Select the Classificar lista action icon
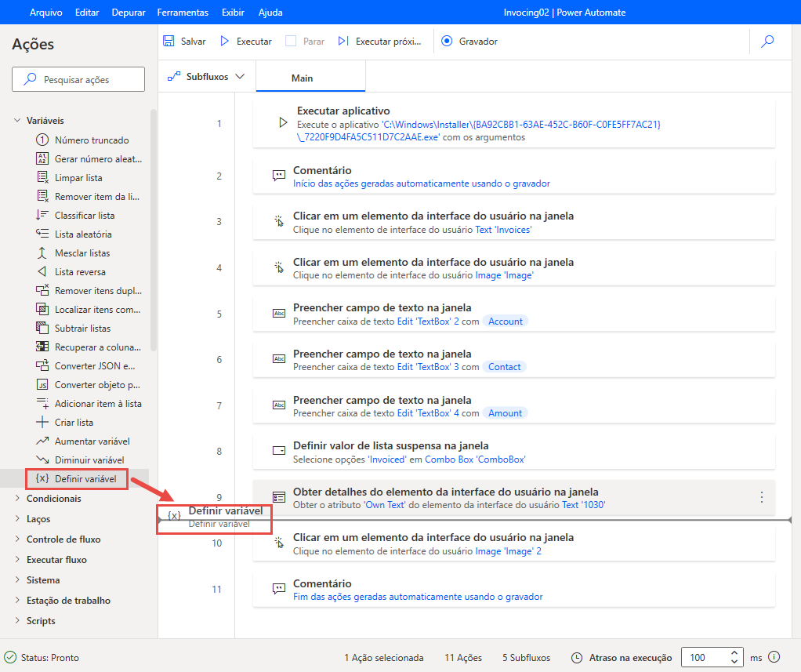The image size is (801, 672). pyautogui.click(x=42, y=215)
